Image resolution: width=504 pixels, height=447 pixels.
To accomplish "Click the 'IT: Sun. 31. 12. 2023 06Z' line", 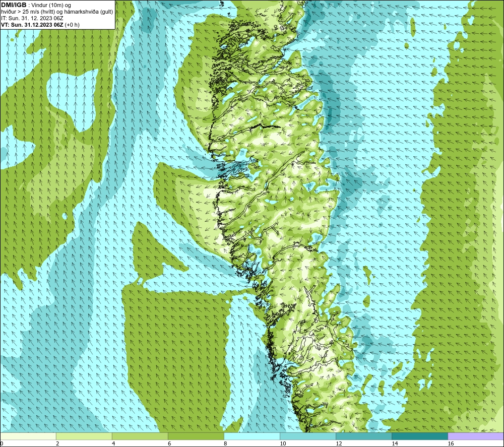I will click(32, 18).
